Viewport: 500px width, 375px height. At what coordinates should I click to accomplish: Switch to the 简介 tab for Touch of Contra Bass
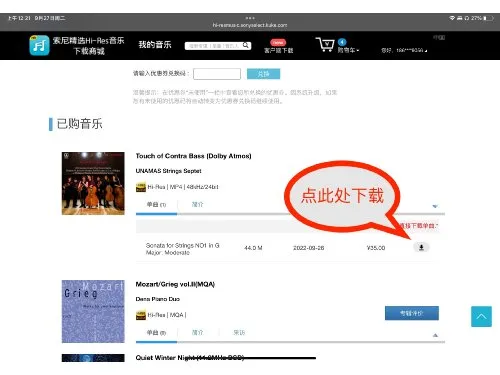tap(197, 204)
